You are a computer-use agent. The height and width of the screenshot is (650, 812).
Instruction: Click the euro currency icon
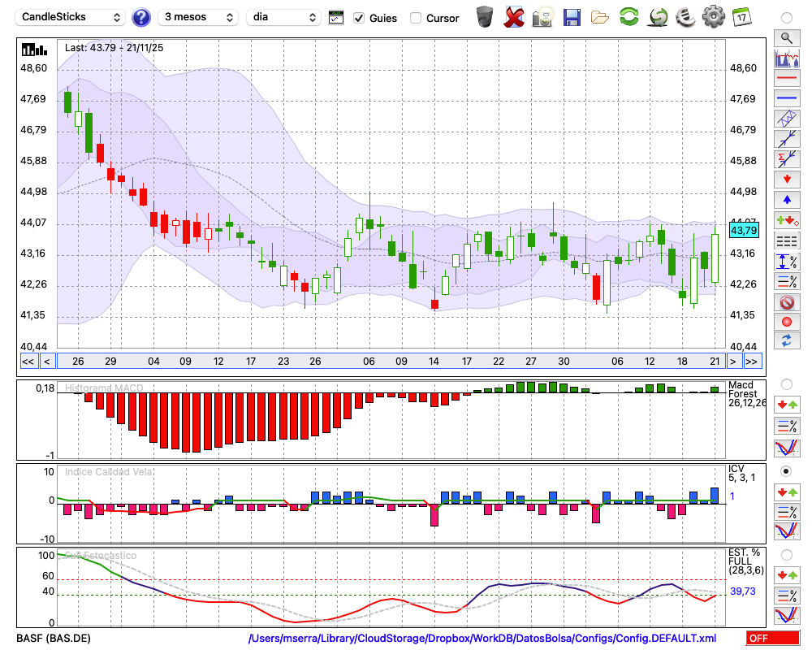685,17
